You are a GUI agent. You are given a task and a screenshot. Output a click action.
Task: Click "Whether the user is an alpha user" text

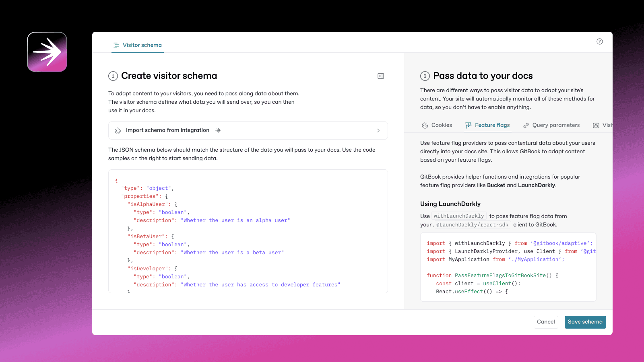point(235,220)
